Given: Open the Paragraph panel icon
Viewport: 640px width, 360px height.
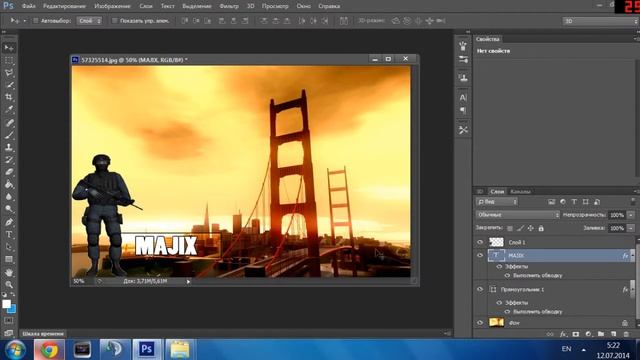Looking at the screenshot, I should point(463,111).
